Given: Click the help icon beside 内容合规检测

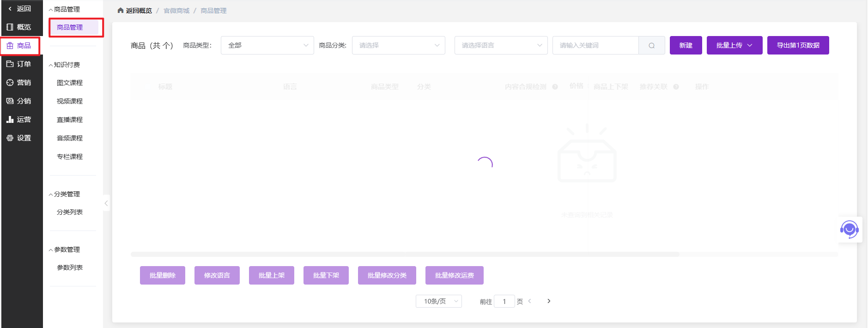Looking at the screenshot, I should pyautogui.click(x=555, y=87).
